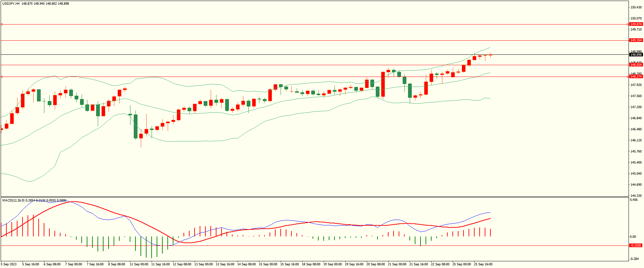Click the 25 Sep 16:00 time label
644x268 pixels.
click(x=483, y=264)
